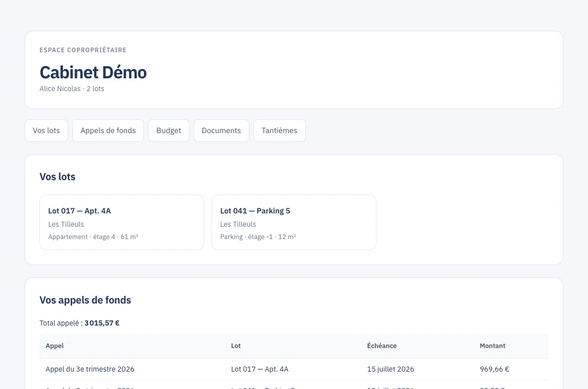Click the 'Vos lots' section heading

[x=57, y=177]
